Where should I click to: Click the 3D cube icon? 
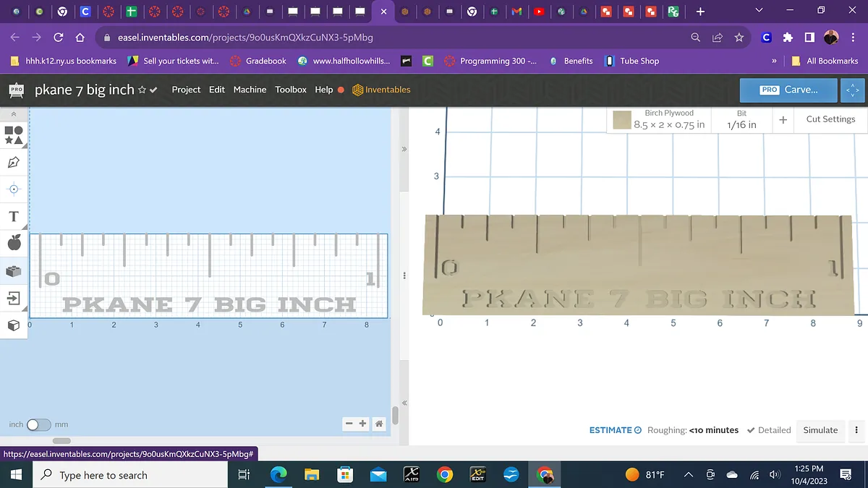tap(14, 325)
